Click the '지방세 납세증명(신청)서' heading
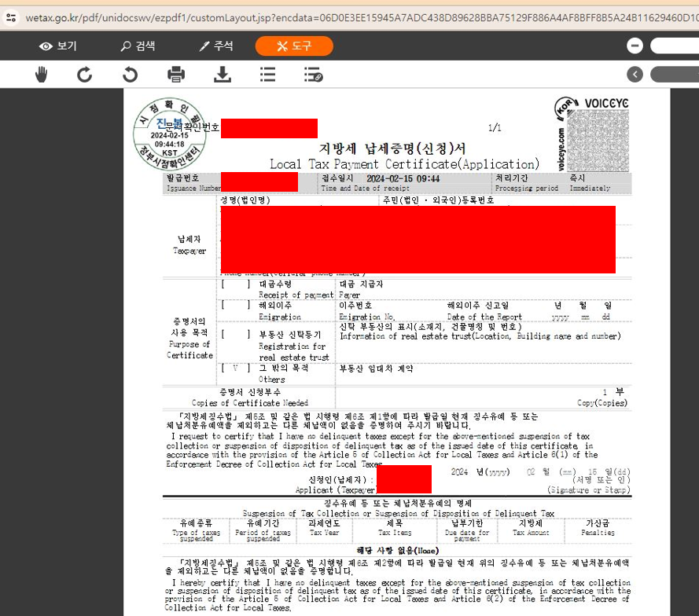Viewport: 699px width, 616px height. (392, 148)
